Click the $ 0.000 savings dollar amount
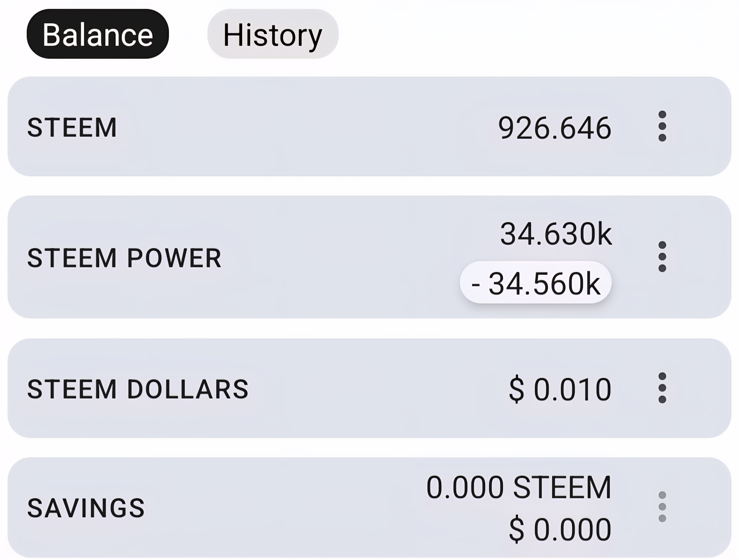The image size is (739, 560). coord(560,529)
